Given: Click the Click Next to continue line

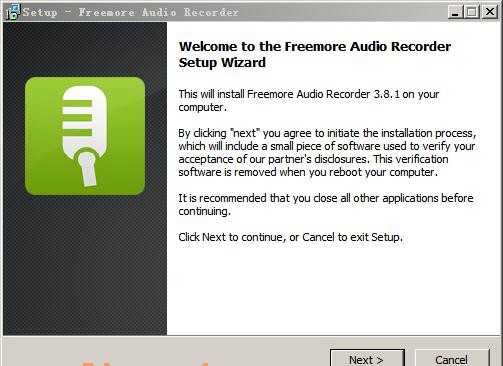Looking at the screenshot, I should (290, 237).
